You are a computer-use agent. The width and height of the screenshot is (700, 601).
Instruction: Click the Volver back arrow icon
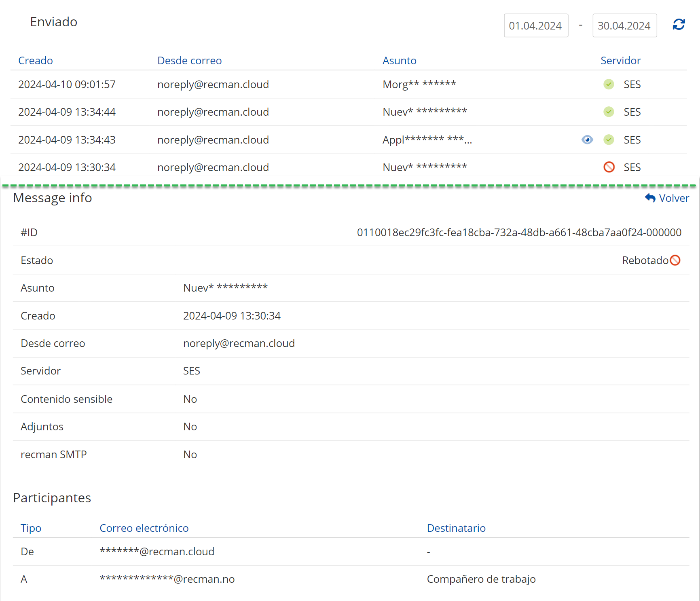(x=650, y=198)
